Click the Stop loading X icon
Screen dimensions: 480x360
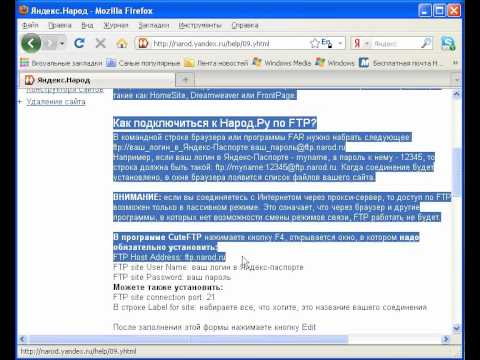100,43
